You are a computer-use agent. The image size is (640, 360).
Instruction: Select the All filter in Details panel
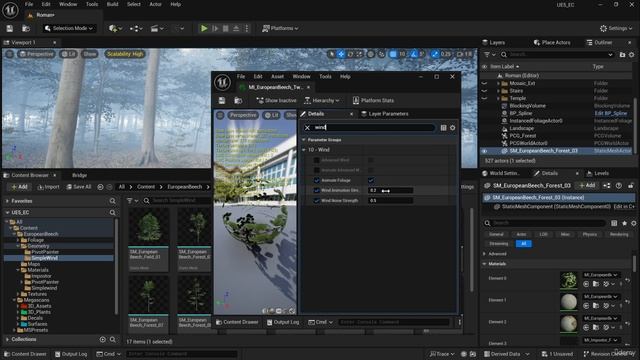[x=524, y=244]
